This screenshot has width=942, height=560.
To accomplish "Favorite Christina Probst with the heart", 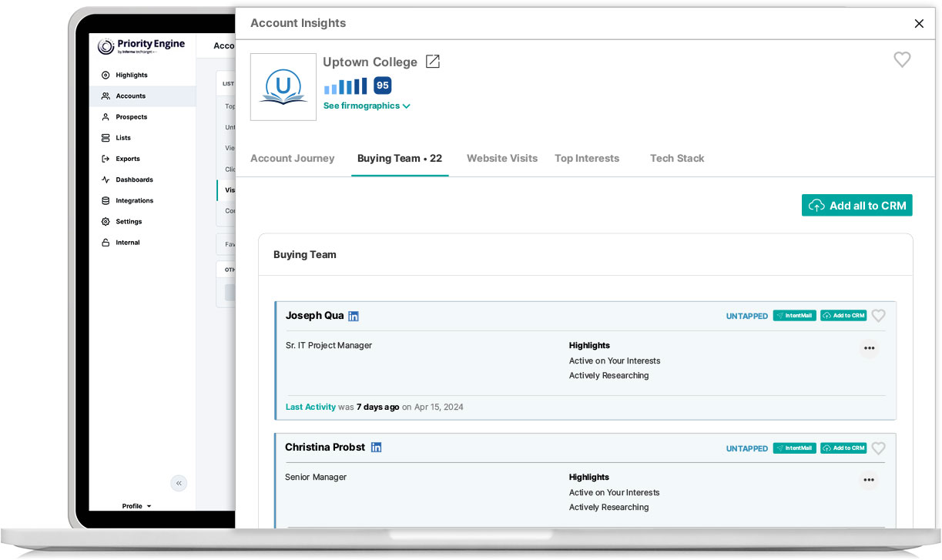I will point(878,448).
